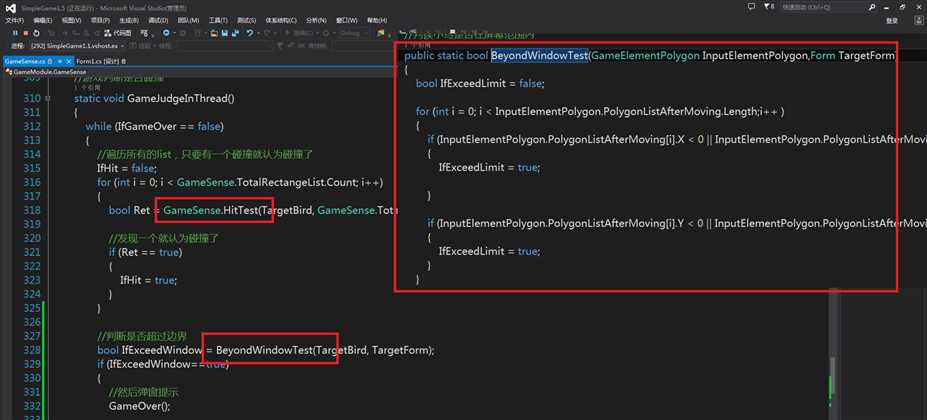Navigate backward with the blue arrow icon
Image resolution: width=927 pixels, height=420 pixels.
pyautogui.click(x=166, y=33)
